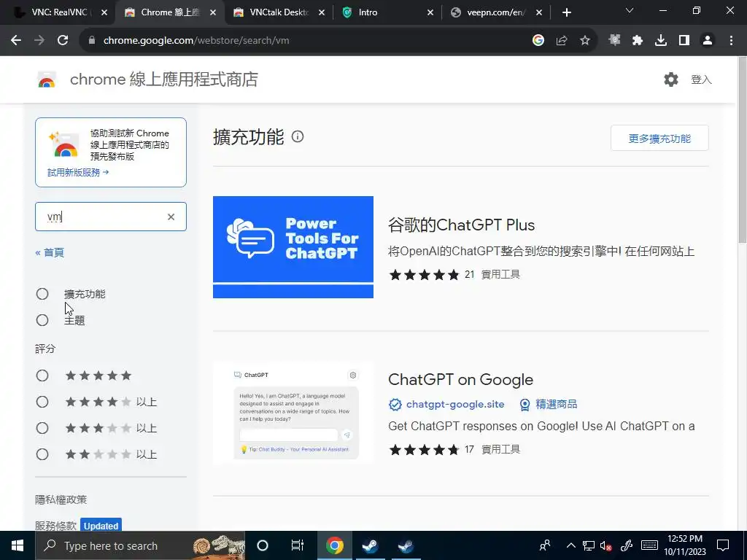Viewport: 747px width, 560px height.
Task: Select the 擴充功能 filter radio button
Action: [x=42, y=294]
